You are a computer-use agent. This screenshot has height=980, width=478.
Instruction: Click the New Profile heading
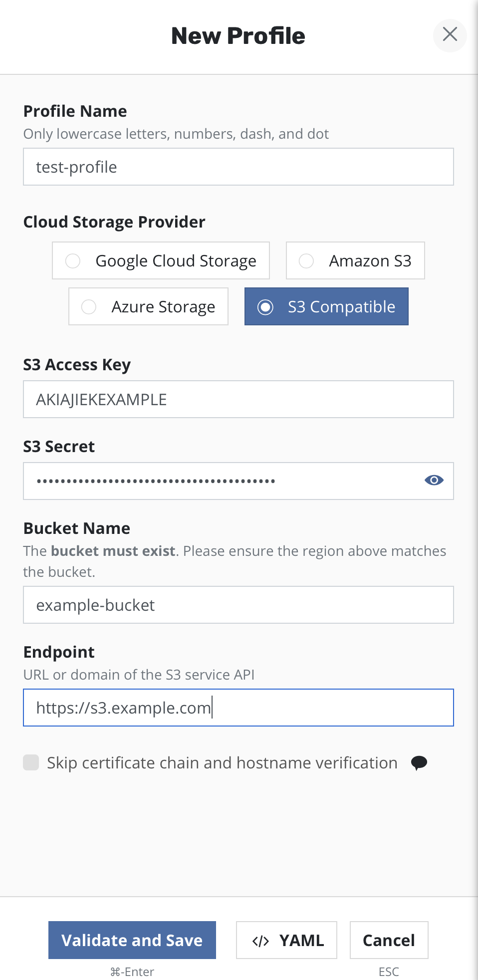point(238,36)
